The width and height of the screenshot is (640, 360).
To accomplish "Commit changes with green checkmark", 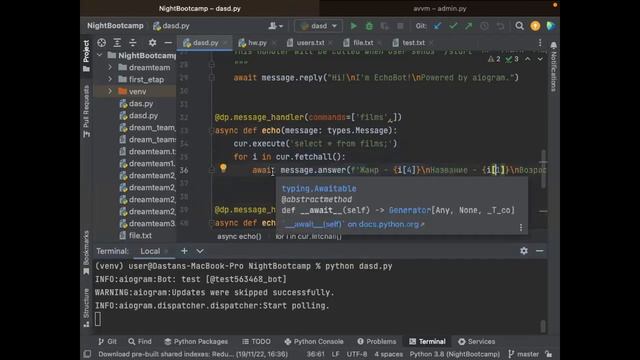I will (453, 26).
